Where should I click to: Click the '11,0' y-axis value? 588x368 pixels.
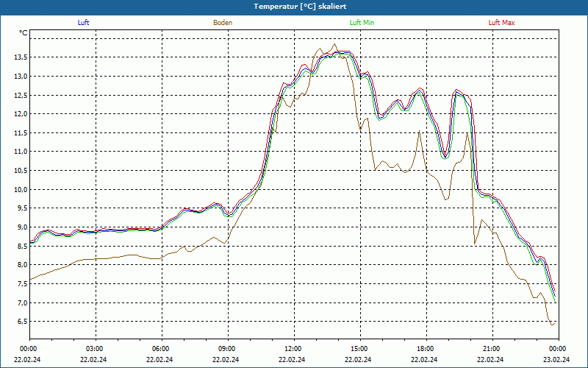coord(21,152)
